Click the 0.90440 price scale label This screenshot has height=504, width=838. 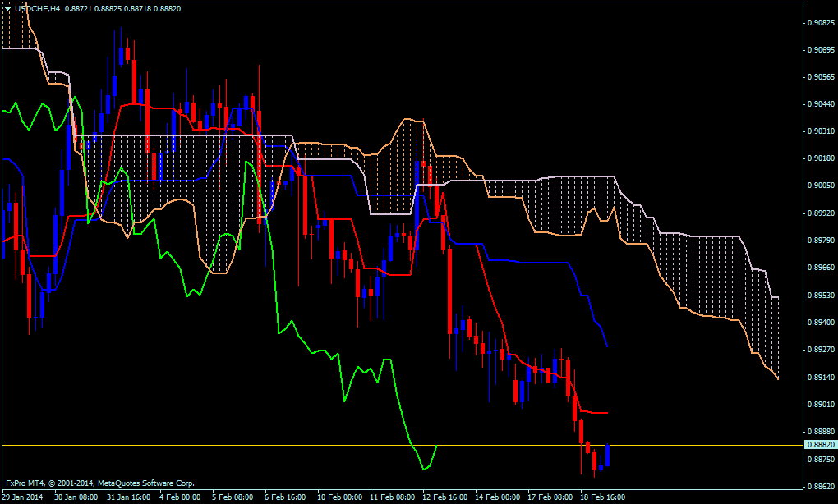(821, 104)
